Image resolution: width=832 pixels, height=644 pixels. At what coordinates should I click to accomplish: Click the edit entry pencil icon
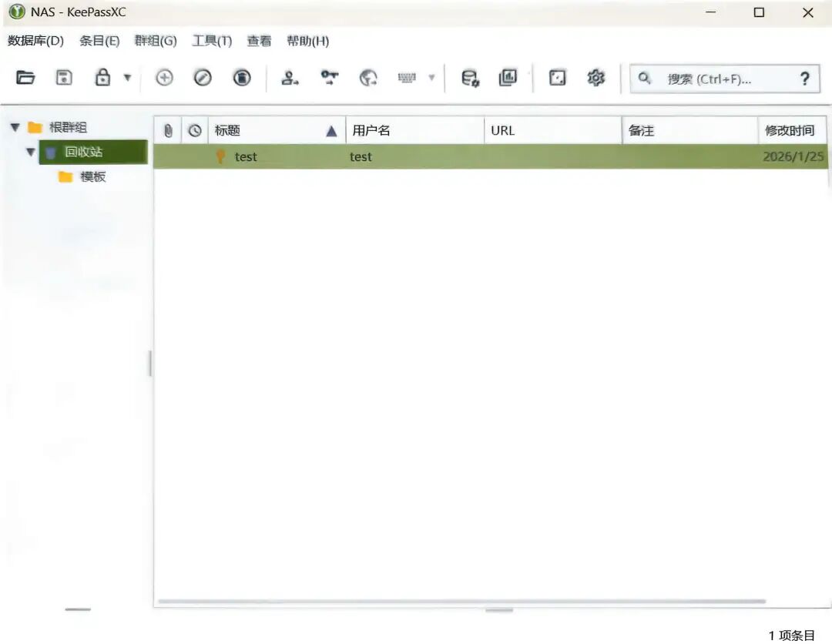pyautogui.click(x=203, y=78)
